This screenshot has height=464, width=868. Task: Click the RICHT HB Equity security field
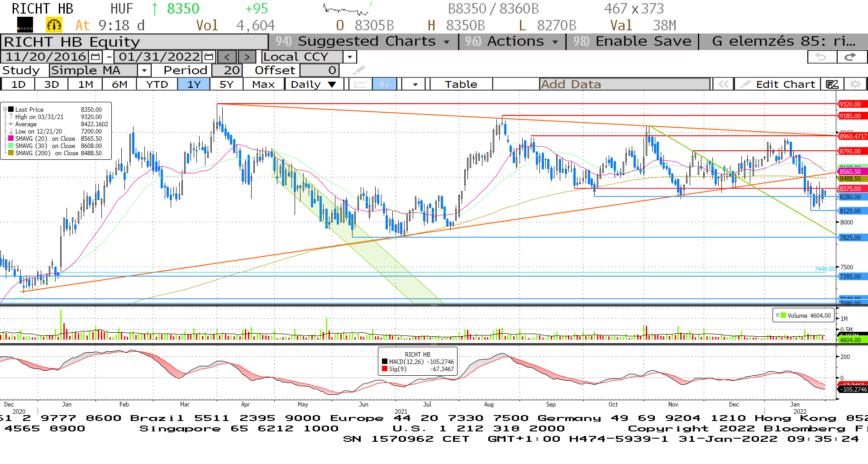point(134,42)
